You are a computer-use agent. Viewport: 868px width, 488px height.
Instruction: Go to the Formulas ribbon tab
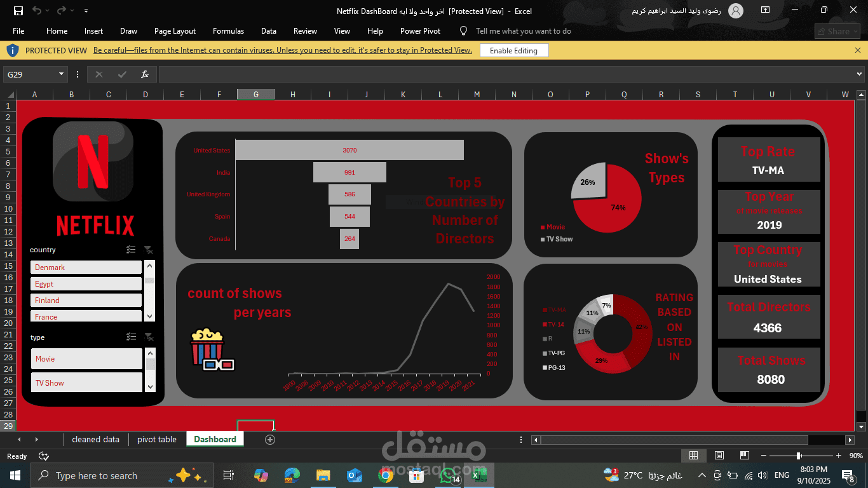point(228,31)
